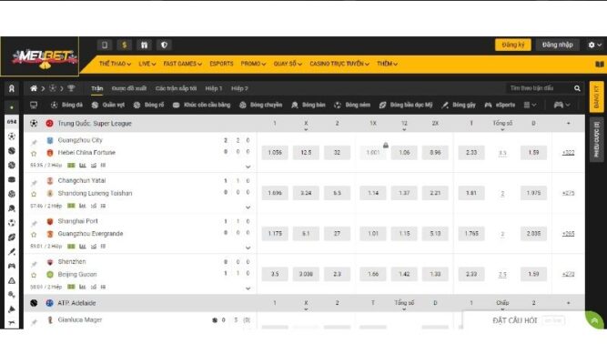Open the gift bonus icon
The height and width of the screenshot is (364, 607).
[144, 45]
